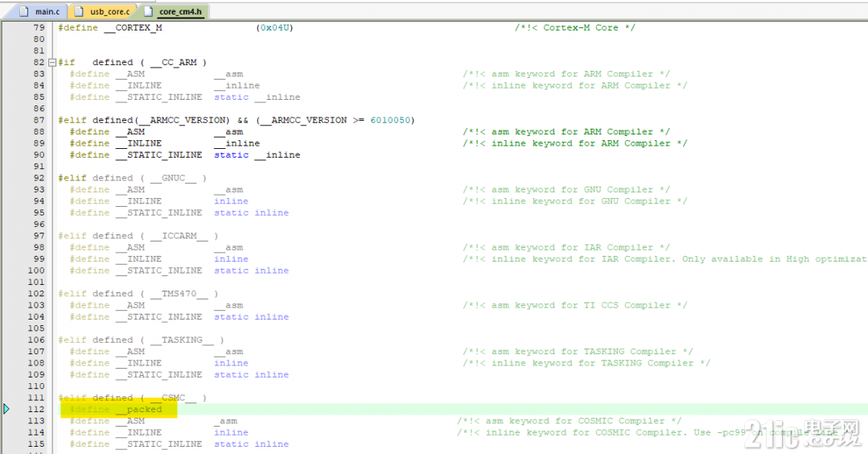Screen dimensions: 868x454
Task: Click __STATIC_INLINE on line 85
Action: pos(158,97)
